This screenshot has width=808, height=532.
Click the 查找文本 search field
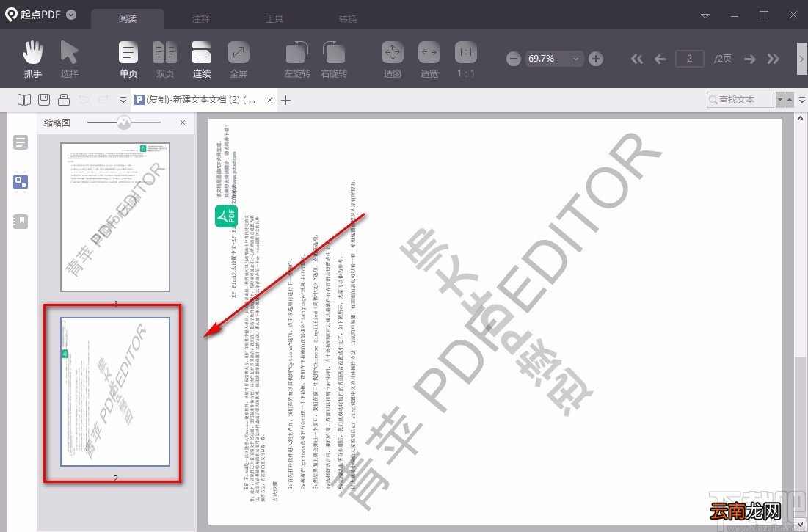click(740, 99)
